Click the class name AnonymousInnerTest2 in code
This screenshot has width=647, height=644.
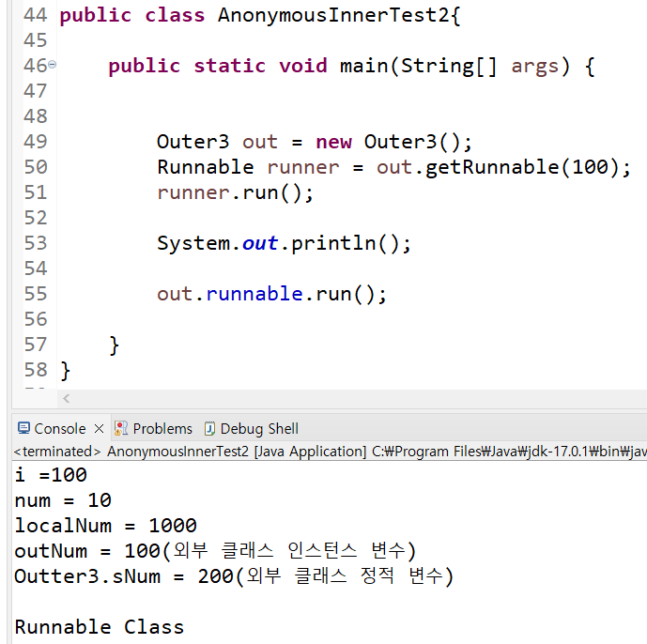(x=333, y=15)
